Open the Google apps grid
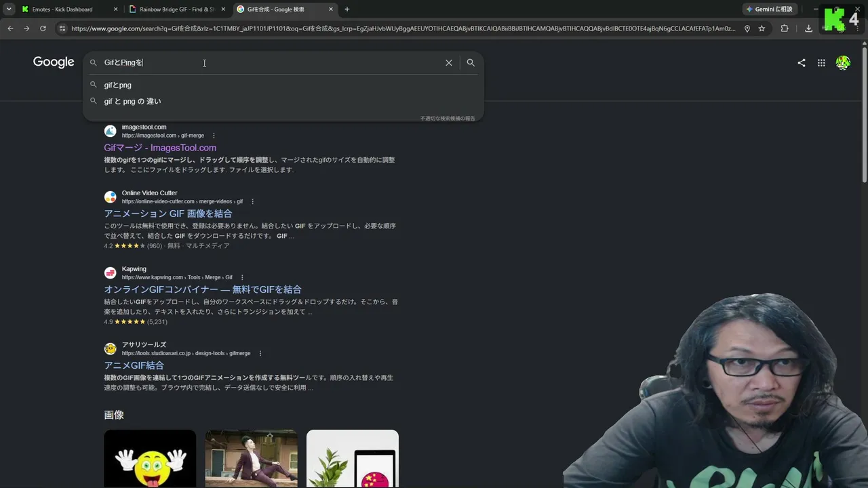This screenshot has width=868, height=488. pos(821,63)
